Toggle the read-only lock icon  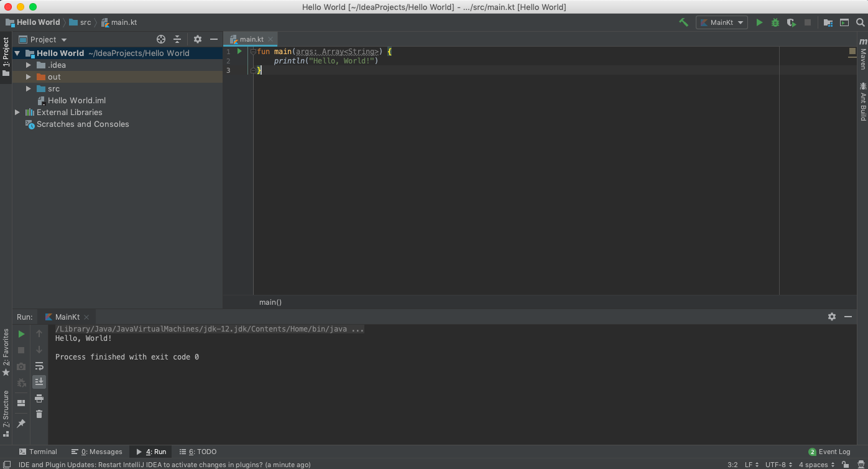(x=844, y=465)
